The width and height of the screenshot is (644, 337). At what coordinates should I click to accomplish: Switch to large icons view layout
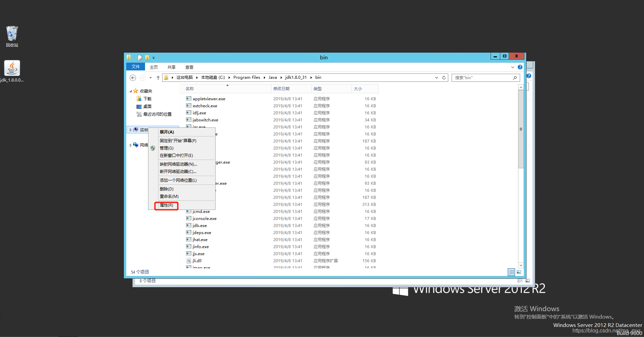[x=519, y=272]
